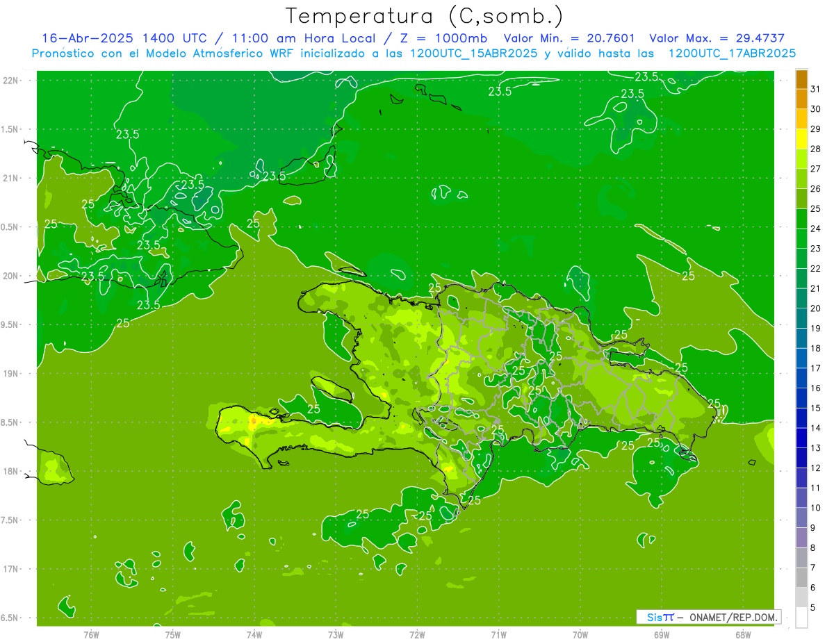Click the "76W" longitude axis label
834x644 pixels.
point(91,635)
